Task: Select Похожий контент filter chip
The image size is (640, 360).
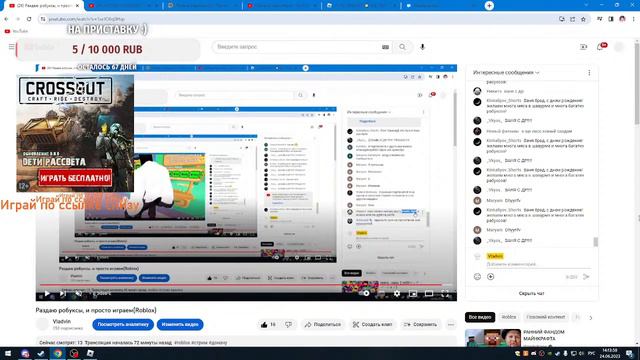Action: 546,317
